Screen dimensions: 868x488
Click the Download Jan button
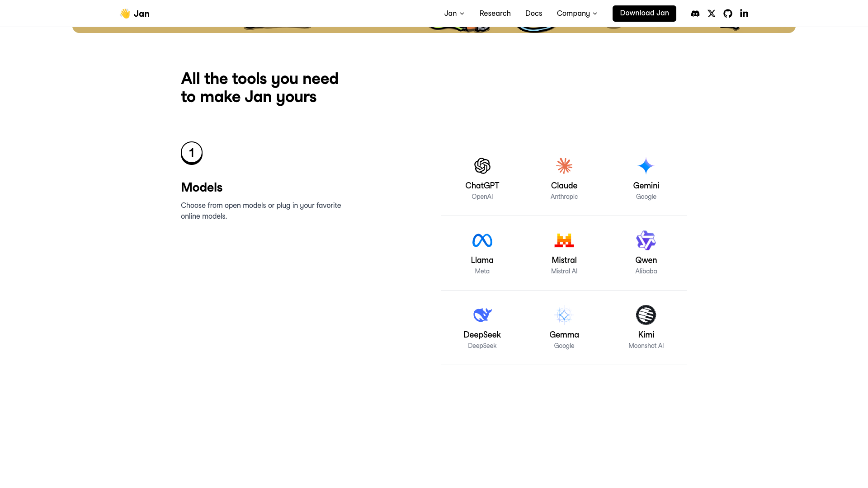click(644, 14)
